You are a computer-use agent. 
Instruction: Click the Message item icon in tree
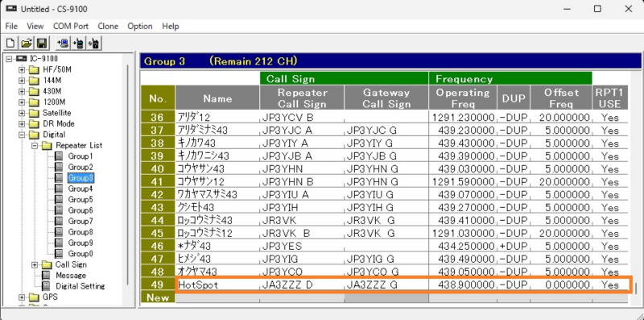(47, 275)
